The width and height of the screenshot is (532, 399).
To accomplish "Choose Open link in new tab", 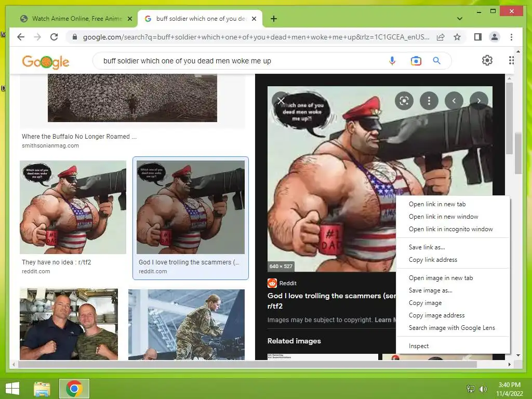I will tap(453, 204).
